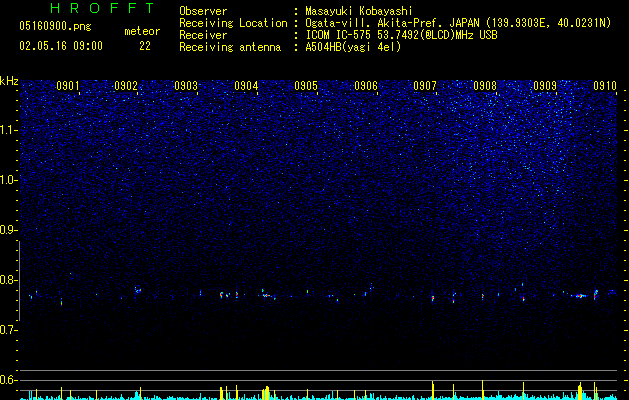This screenshot has width=629, height=400.
Task: Click the 0.8 frequency axis label
Action: [x=9, y=280]
